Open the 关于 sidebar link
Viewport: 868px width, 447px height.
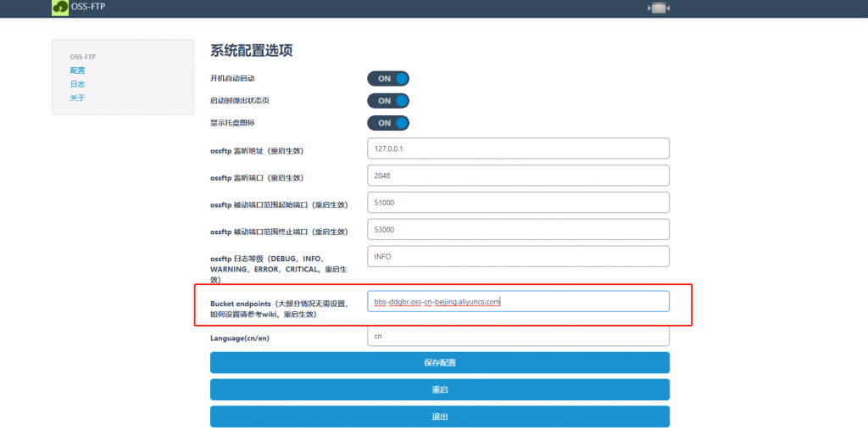pos(77,98)
